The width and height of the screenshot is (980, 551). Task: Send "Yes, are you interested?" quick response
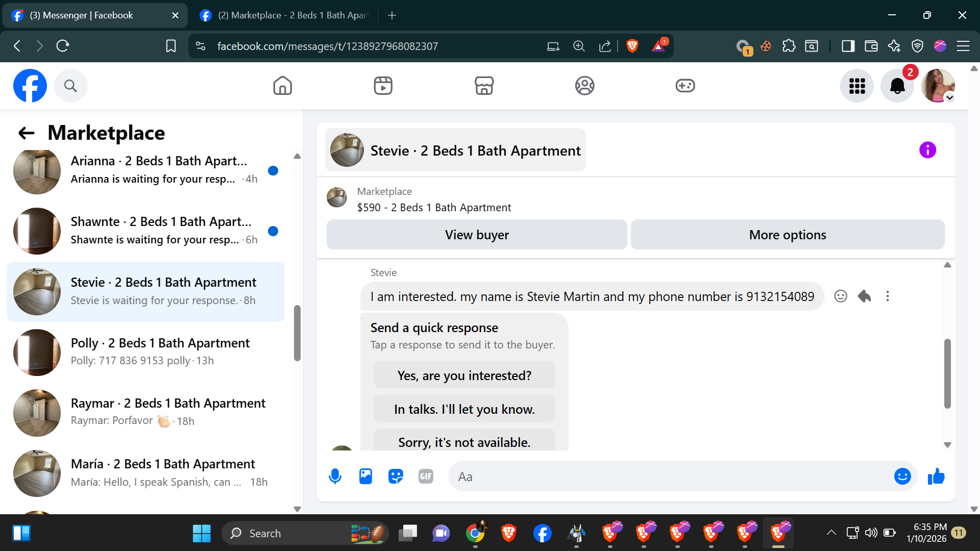point(464,375)
